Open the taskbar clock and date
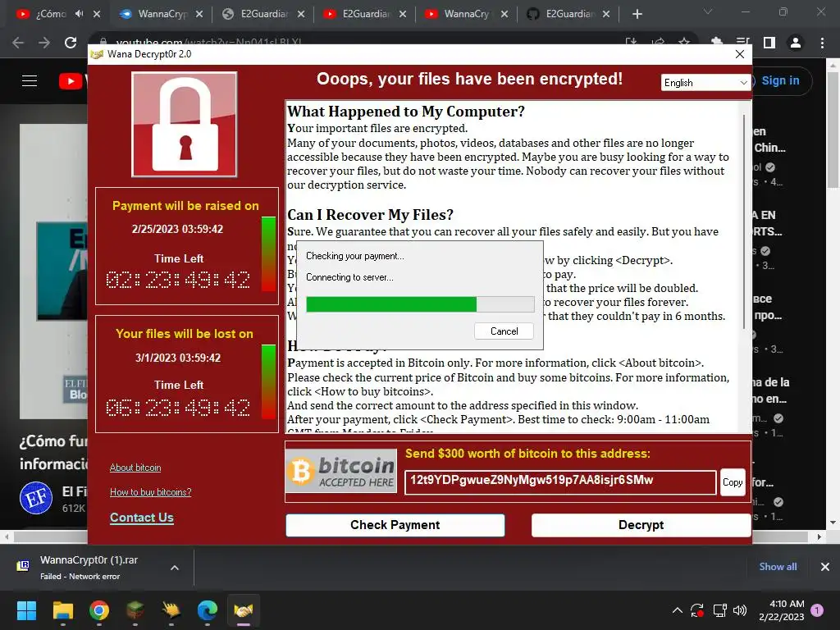 pyautogui.click(x=782, y=610)
